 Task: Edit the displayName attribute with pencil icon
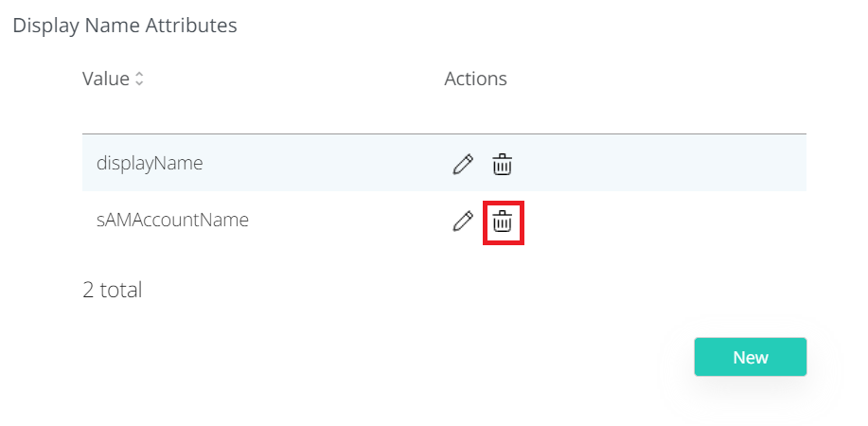pyautogui.click(x=462, y=165)
